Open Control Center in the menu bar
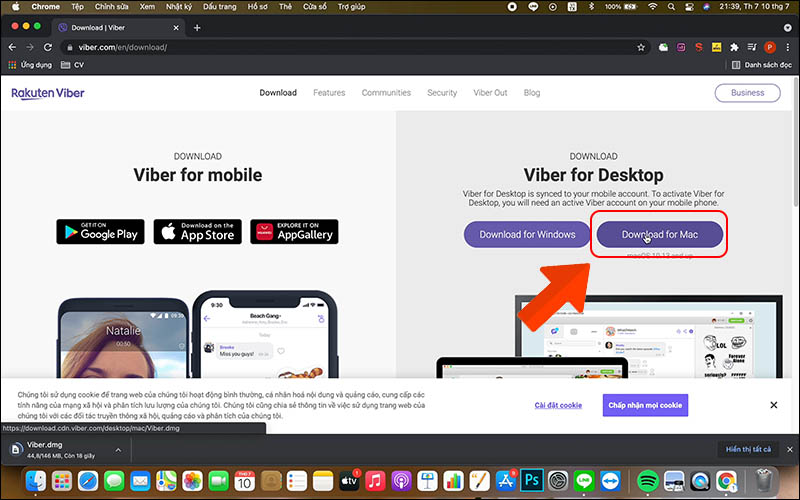This screenshot has height=500, width=800. 689,7
